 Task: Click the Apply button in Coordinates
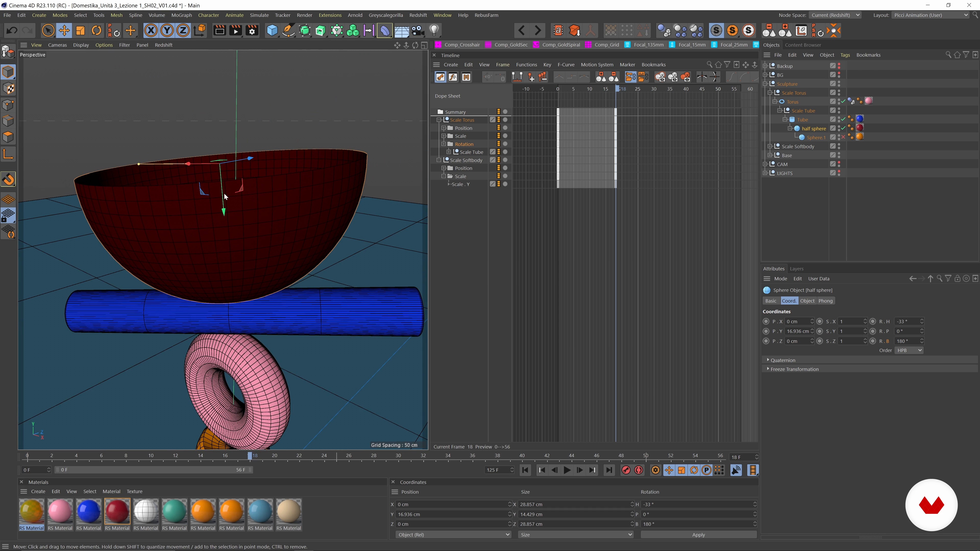point(699,535)
